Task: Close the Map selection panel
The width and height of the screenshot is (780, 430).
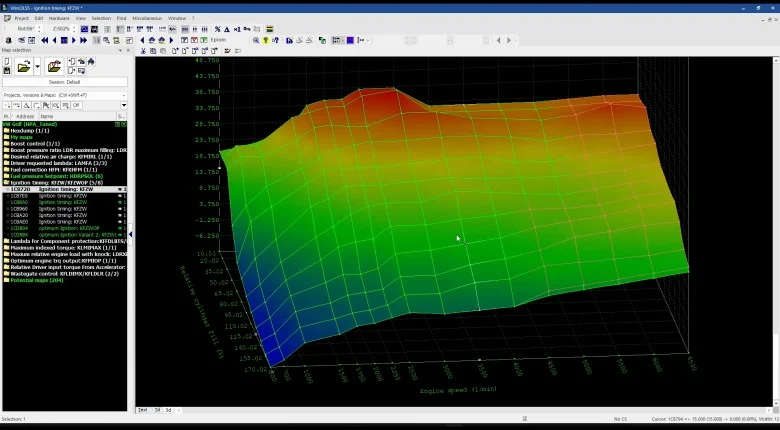Action: click(127, 50)
